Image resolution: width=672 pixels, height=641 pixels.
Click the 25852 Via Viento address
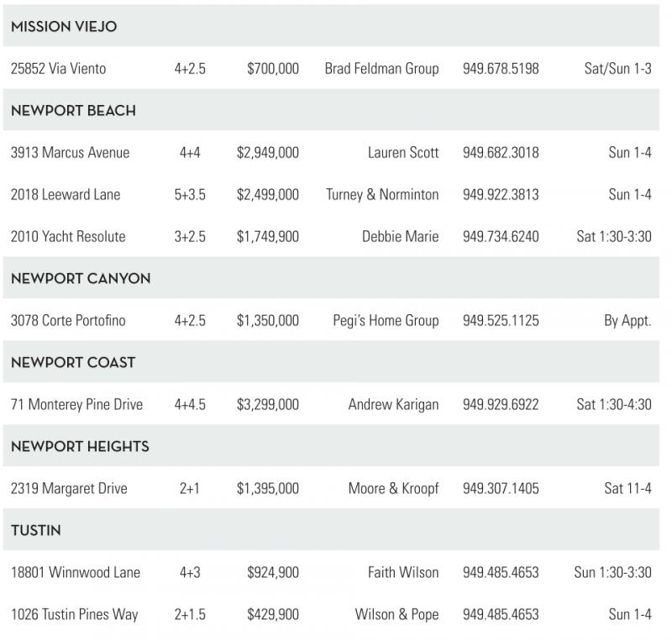pos(58,69)
